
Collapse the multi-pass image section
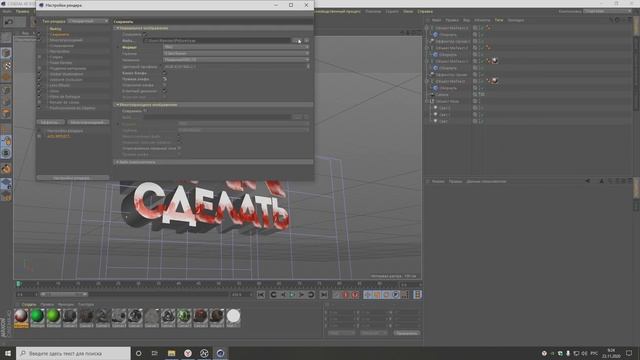click(x=118, y=105)
